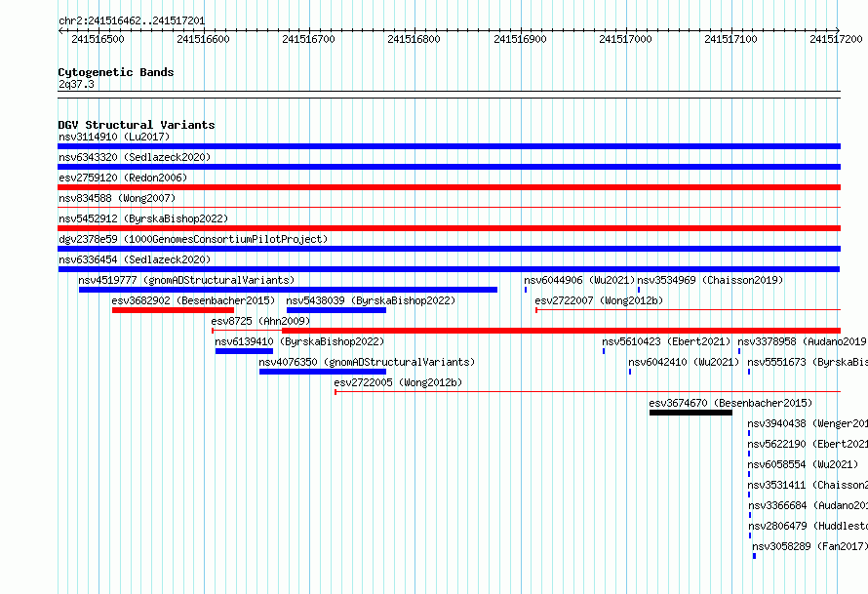This screenshot has height=594, width=868.
Task: Click the 241517200 ruler position
Action: point(836,39)
